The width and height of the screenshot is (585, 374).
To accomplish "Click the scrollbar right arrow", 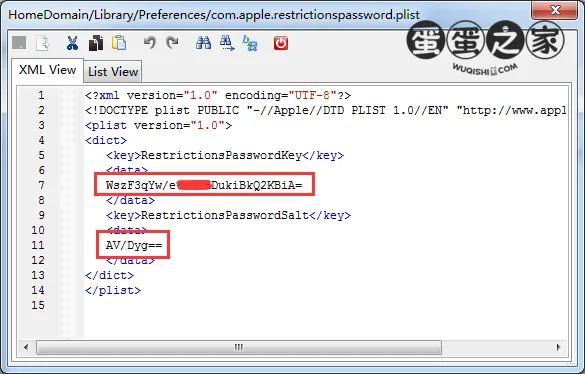I will click(558, 347).
